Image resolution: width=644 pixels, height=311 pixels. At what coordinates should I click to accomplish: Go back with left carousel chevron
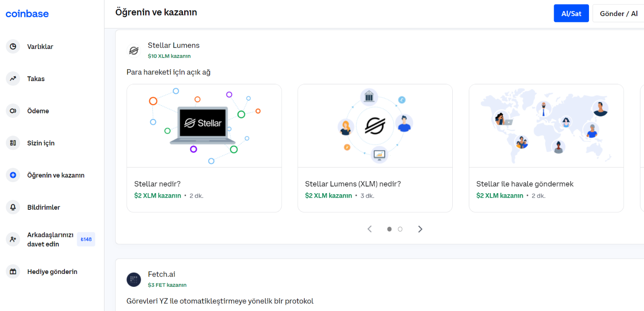click(x=370, y=229)
